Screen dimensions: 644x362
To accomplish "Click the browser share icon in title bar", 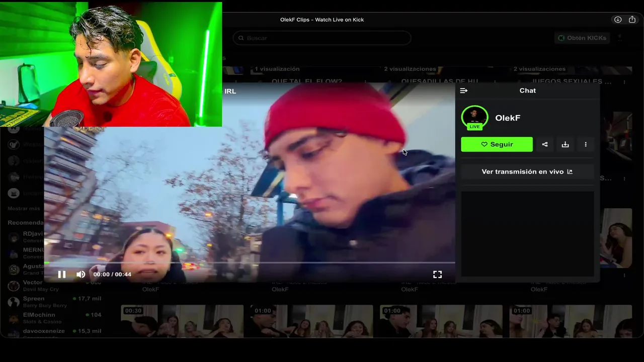I will click(632, 20).
